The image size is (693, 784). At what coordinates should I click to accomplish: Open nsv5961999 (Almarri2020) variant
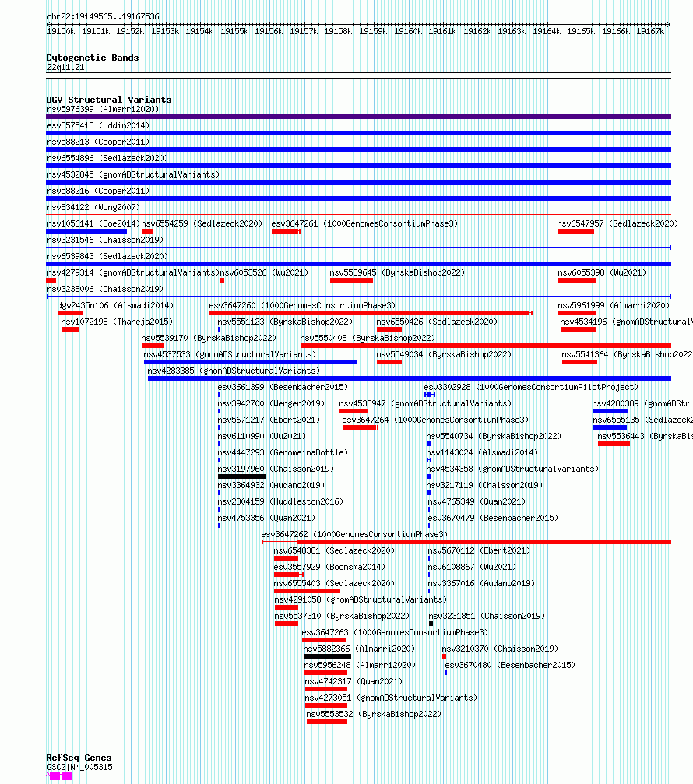pyautogui.click(x=614, y=305)
